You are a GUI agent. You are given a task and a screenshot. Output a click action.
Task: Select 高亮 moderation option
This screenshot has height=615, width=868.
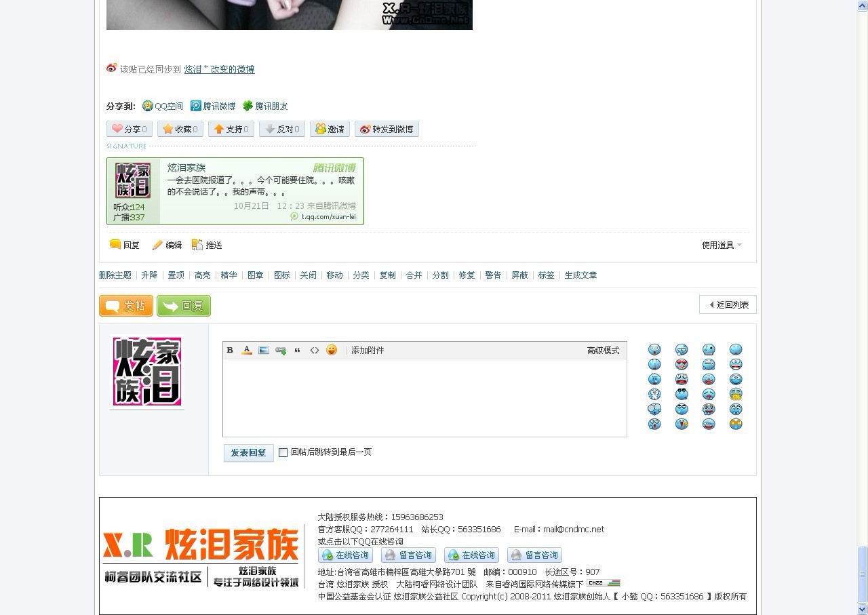point(202,275)
